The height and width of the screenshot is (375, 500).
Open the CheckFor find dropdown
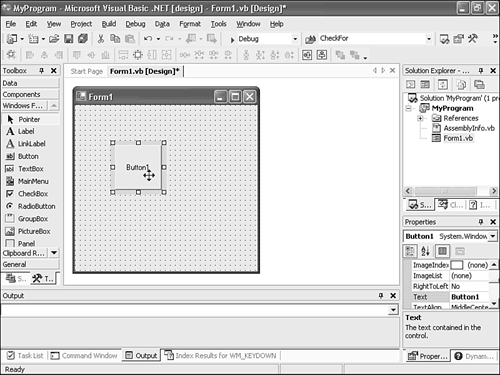click(x=429, y=39)
